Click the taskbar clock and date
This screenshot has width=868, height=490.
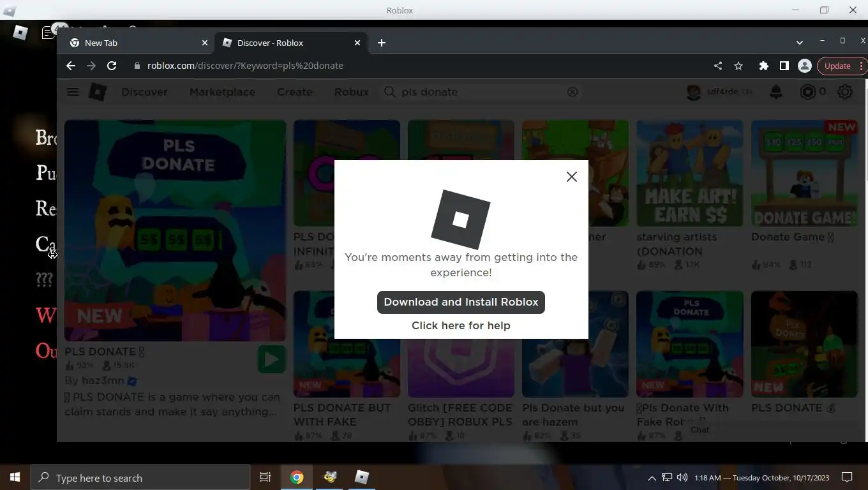click(763, 478)
